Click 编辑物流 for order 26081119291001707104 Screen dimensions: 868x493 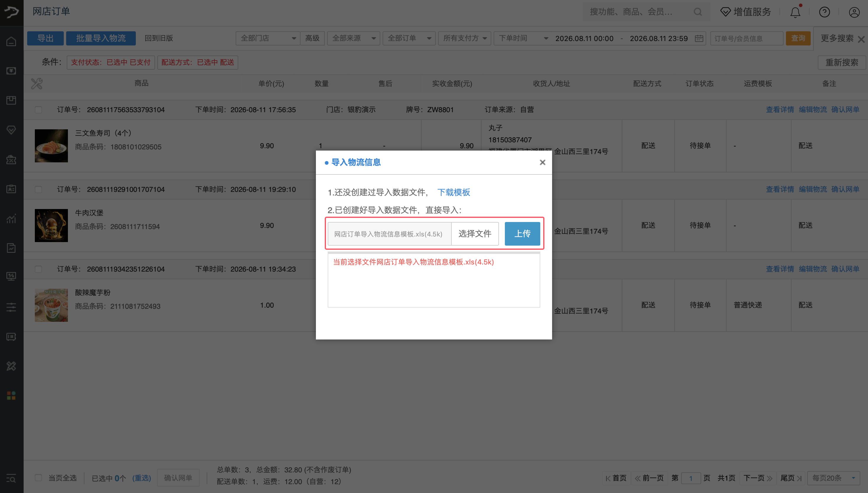(x=813, y=189)
